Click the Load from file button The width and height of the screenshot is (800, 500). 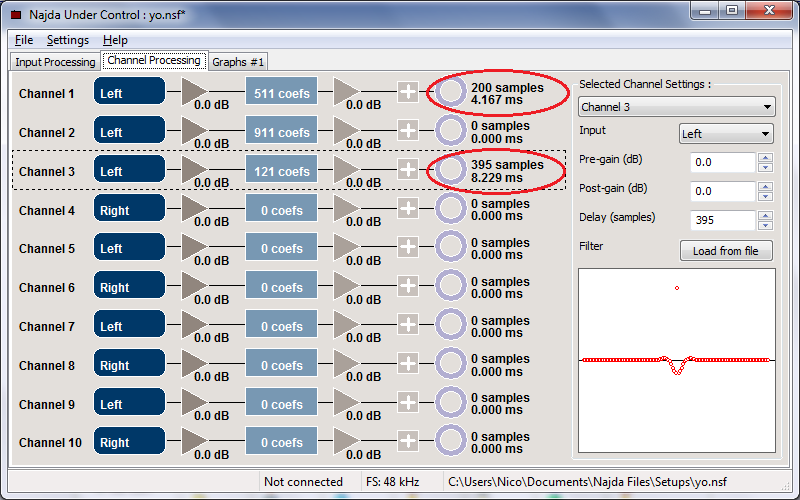point(726,251)
